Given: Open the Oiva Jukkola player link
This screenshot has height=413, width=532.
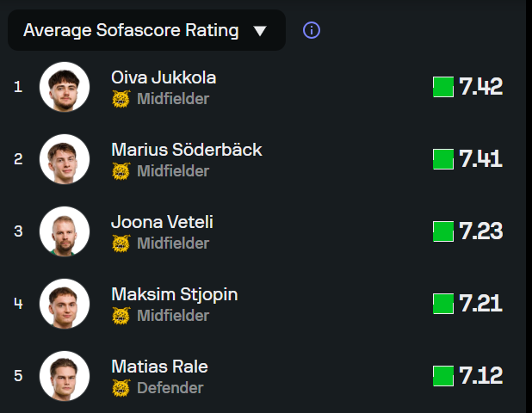Looking at the screenshot, I should tap(164, 77).
